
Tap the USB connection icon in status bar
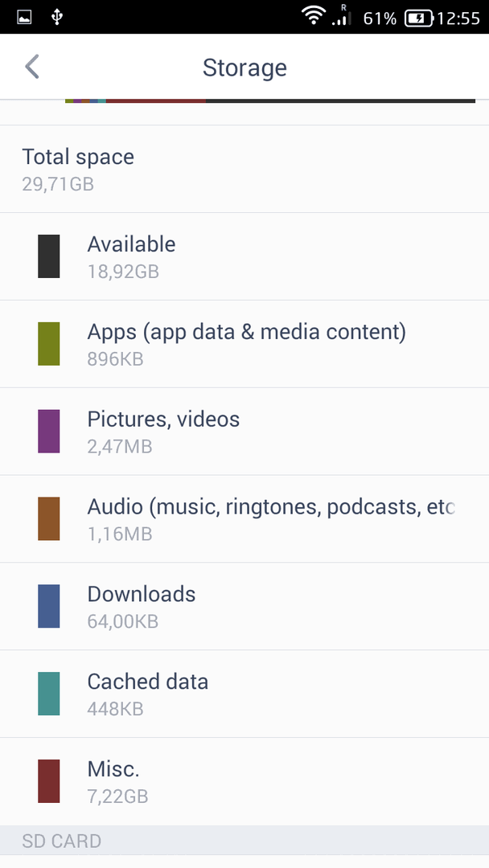[x=56, y=17]
